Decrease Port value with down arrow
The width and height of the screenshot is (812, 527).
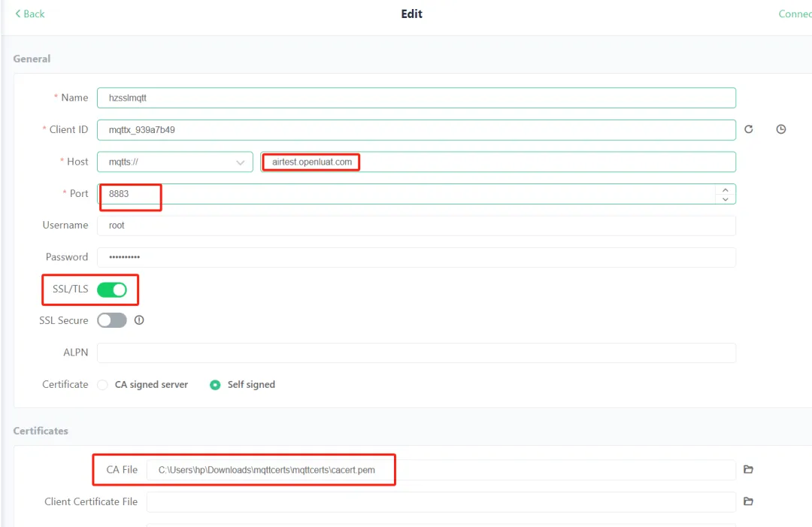[726, 198]
